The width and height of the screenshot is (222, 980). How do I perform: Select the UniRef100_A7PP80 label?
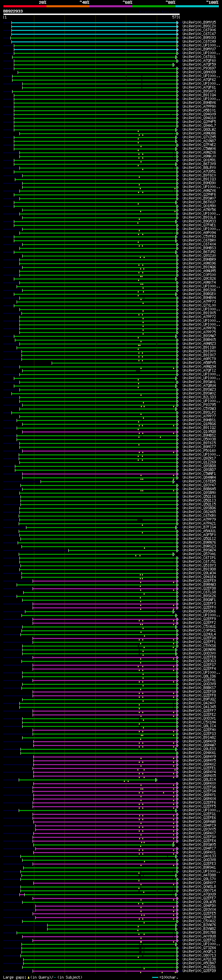click(199, 106)
